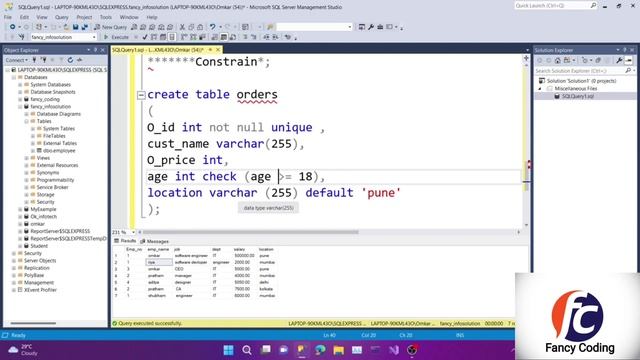Focus the Search Solution Explorer field
The width and height of the screenshot is (640, 360).
[x=584, y=71]
